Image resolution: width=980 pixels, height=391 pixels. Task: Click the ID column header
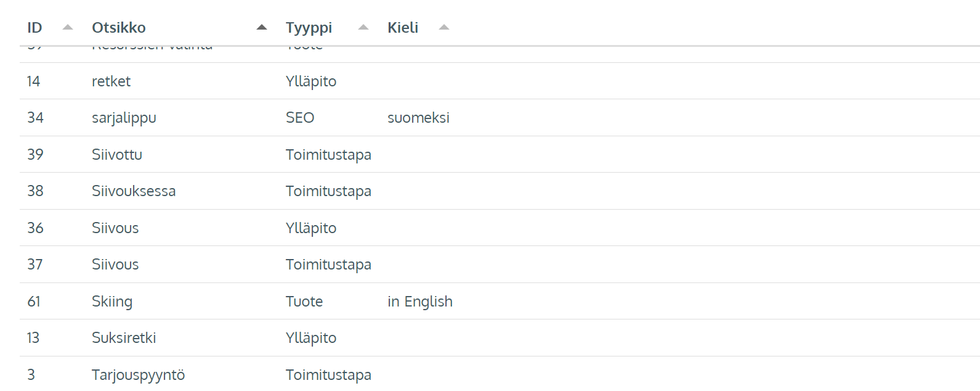(34, 28)
